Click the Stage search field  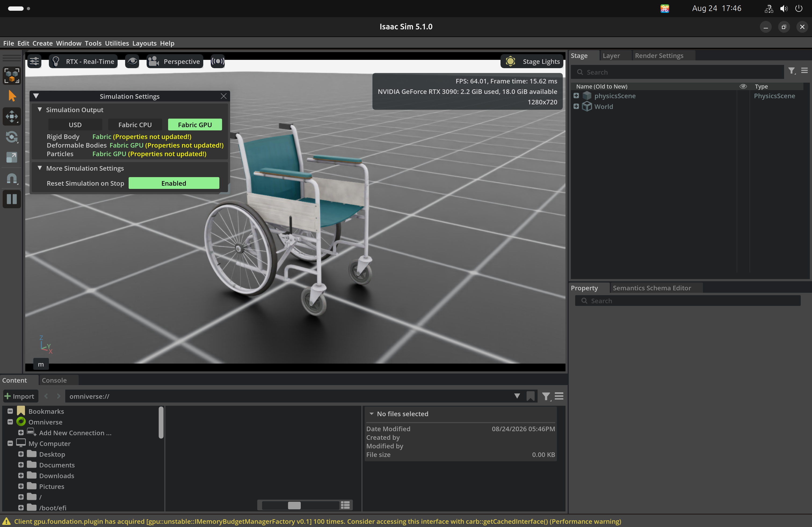[677, 72]
